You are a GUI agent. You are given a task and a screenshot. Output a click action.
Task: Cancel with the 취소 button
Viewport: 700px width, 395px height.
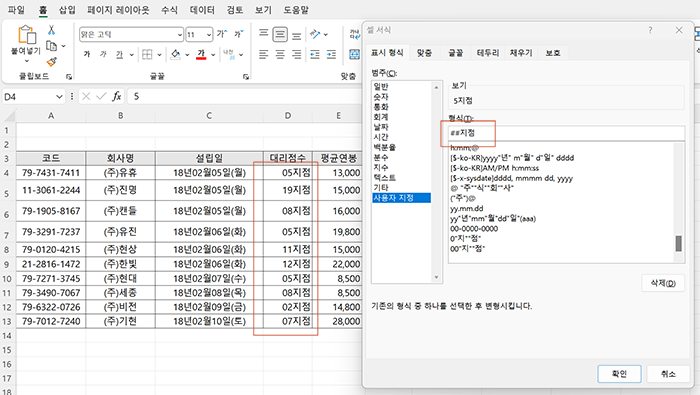tap(668, 374)
